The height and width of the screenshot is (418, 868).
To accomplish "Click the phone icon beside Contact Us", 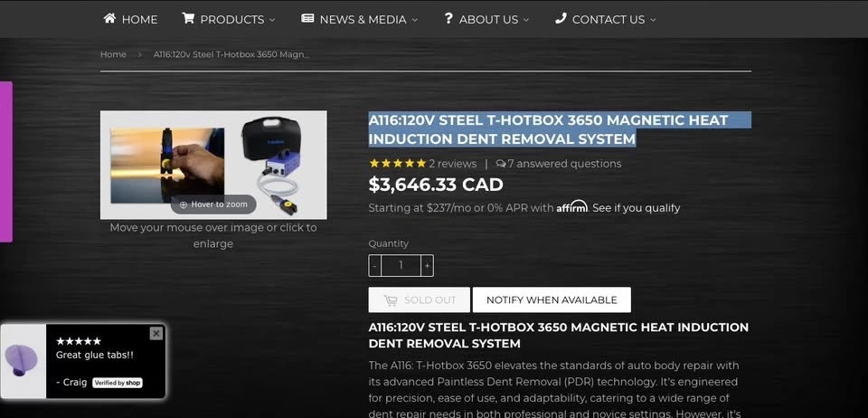I will click(x=561, y=19).
